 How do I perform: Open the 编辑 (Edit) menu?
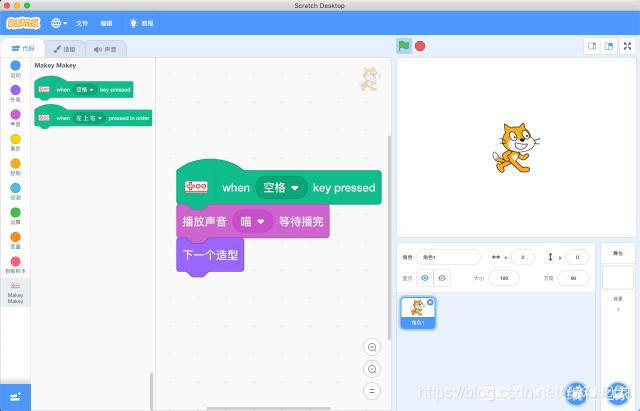[x=106, y=23]
